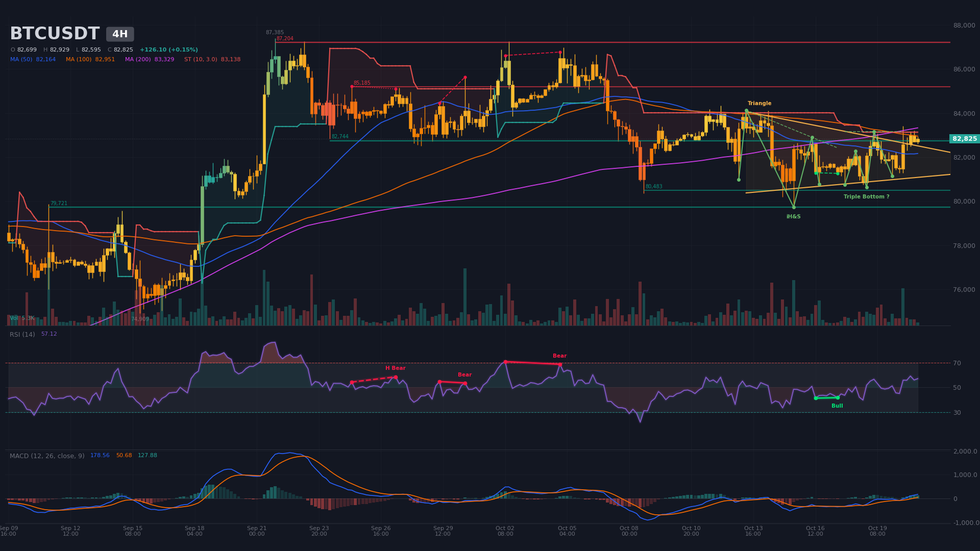Click the RSI (14) indicator label
Viewport: 980px width, 551px height.
point(22,334)
